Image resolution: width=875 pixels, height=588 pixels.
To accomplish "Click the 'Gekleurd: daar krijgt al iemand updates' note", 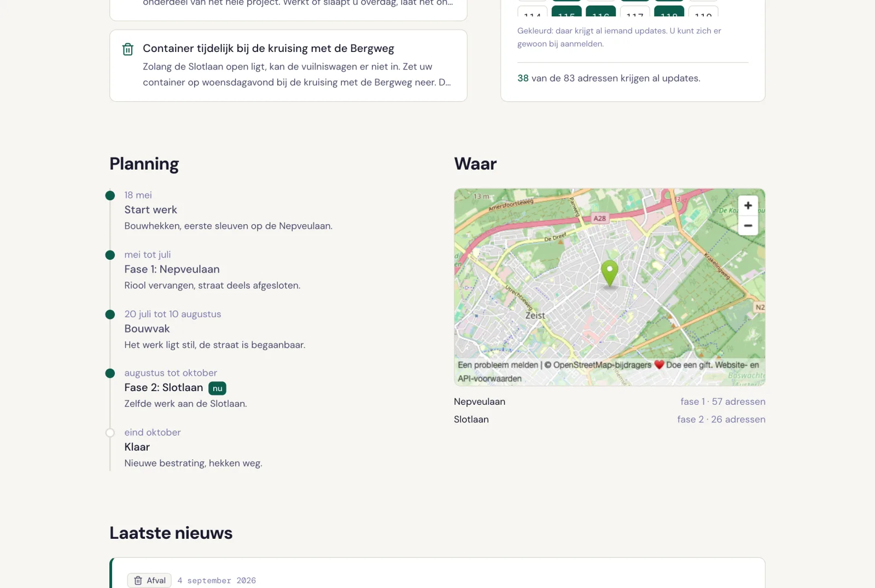I will coord(619,37).
